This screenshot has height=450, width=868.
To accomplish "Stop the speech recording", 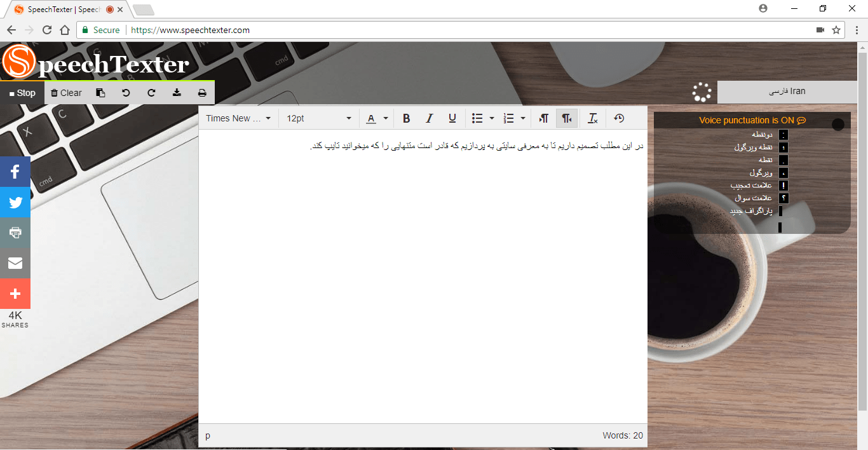I will 23,93.
